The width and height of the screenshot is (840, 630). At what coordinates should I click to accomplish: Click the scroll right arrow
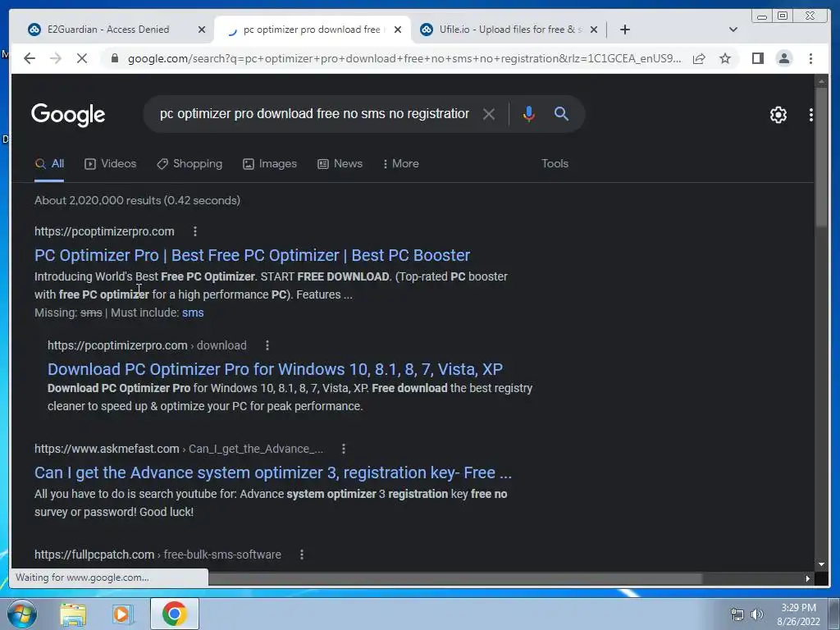(807, 578)
